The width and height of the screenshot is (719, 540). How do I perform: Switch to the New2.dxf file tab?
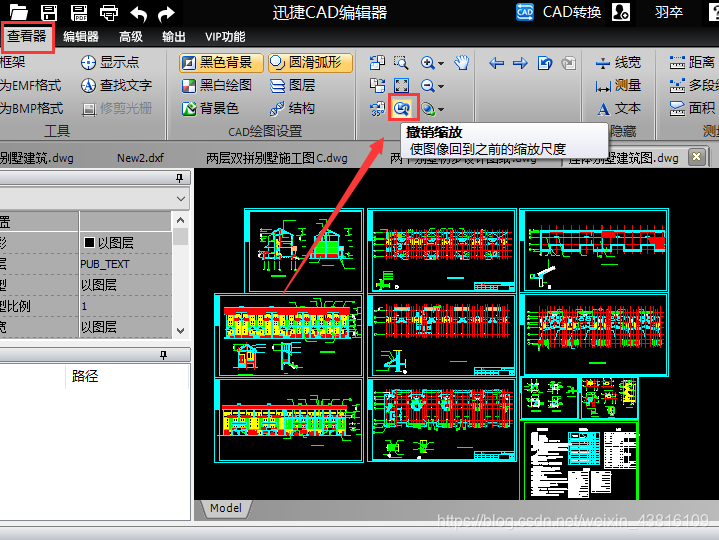pyautogui.click(x=140, y=158)
